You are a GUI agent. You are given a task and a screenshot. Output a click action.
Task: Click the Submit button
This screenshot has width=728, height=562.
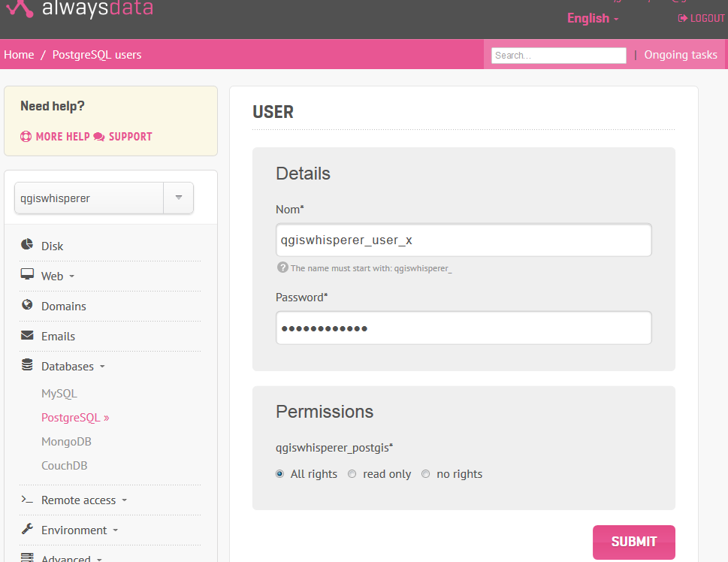coord(634,542)
